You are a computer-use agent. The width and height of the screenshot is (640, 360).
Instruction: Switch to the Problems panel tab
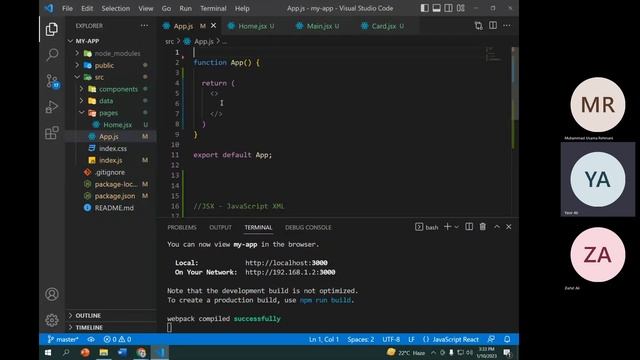182,227
